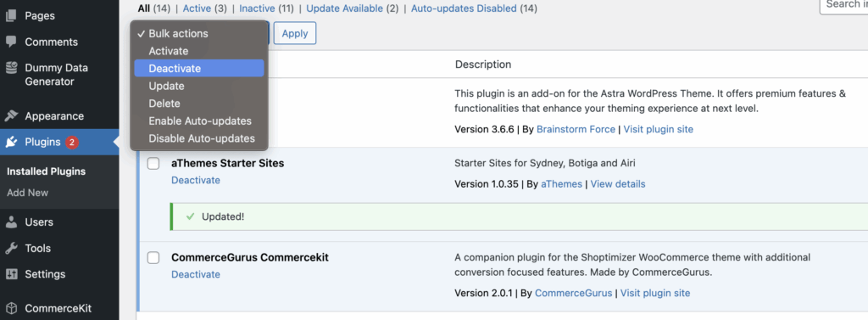Click the Version 1.0.35 text
The height and width of the screenshot is (320, 868).
tap(487, 183)
